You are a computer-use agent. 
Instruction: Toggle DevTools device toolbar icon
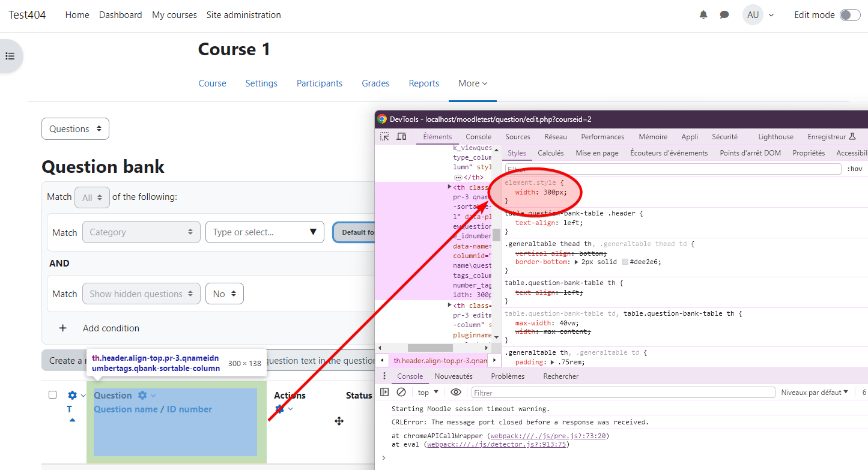402,137
